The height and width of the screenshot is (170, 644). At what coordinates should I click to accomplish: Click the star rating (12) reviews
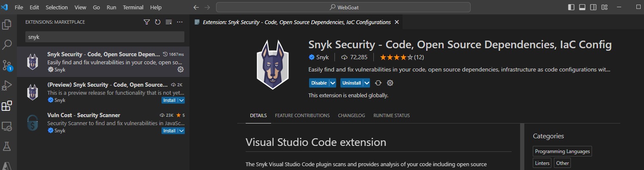click(x=402, y=57)
